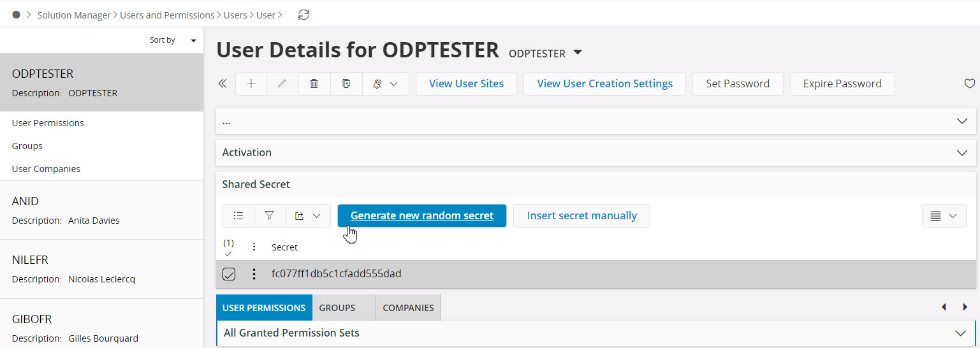The width and height of the screenshot is (980, 348).
Task: Open the Sort by dropdown
Action: coord(173,40)
